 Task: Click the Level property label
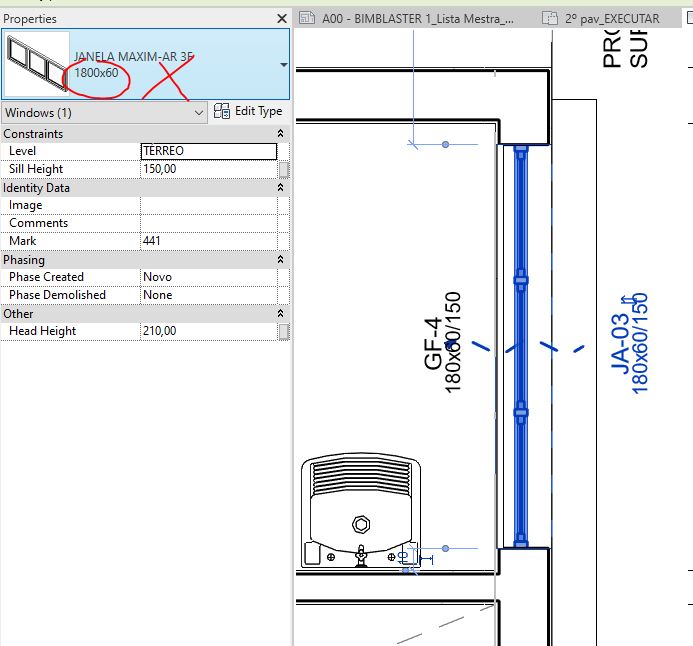coord(22,151)
